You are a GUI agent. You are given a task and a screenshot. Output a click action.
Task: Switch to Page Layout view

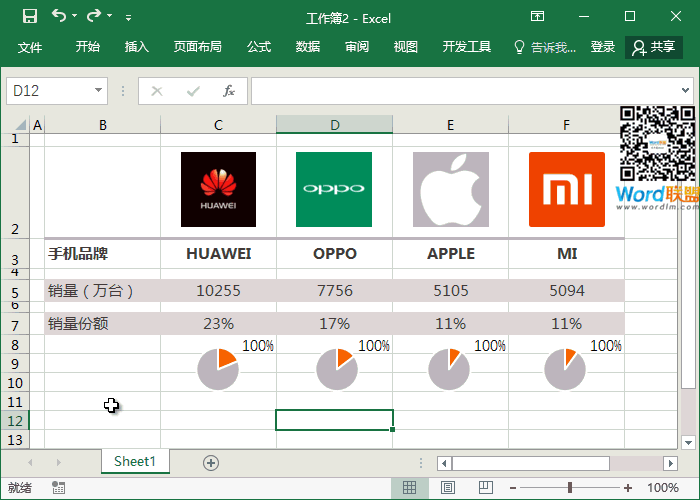tap(448, 488)
